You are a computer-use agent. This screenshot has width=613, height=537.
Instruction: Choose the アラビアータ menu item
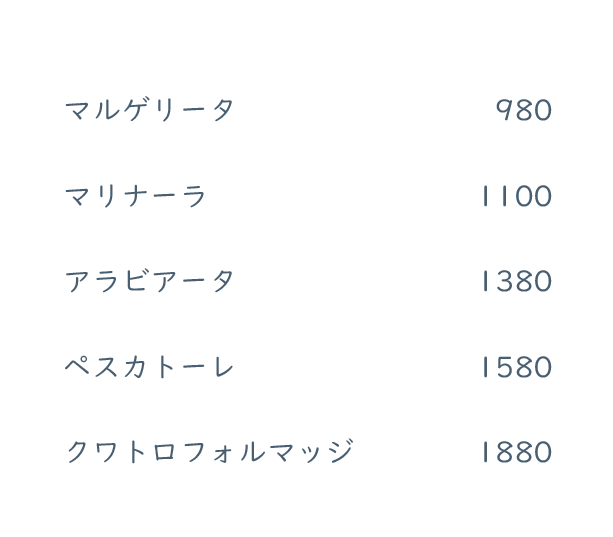click(x=149, y=282)
